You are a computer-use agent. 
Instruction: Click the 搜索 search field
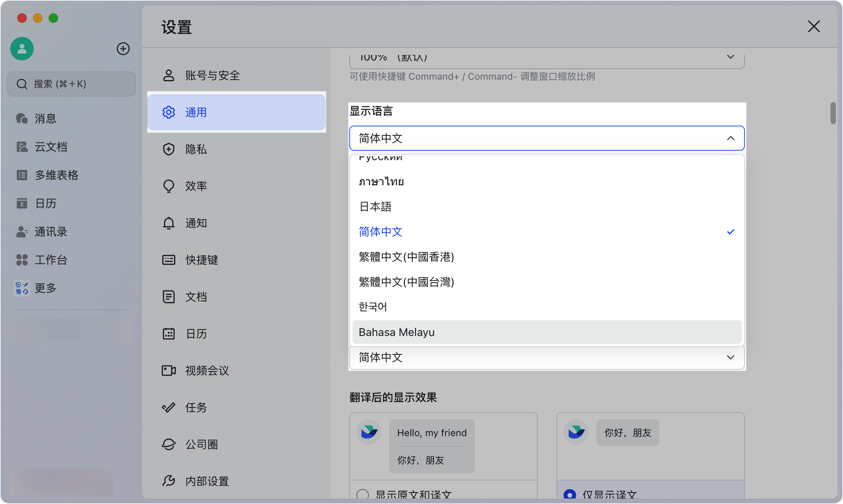click(x=71, y=84)
